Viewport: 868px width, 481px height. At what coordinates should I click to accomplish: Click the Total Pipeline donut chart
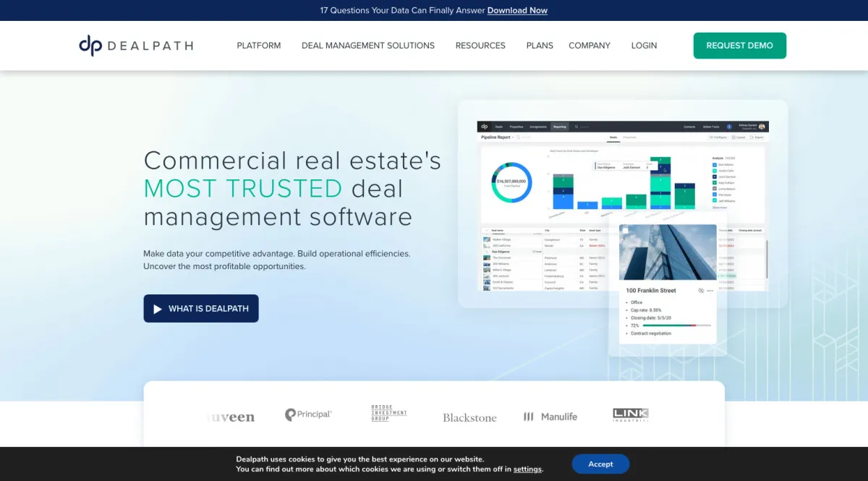click(x=511, y=182)
